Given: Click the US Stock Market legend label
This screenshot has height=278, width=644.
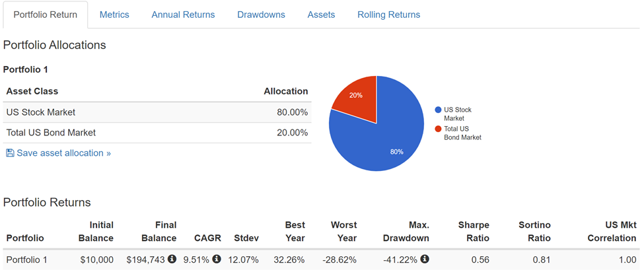Looking at the screenshot, I should coord(458,114).
